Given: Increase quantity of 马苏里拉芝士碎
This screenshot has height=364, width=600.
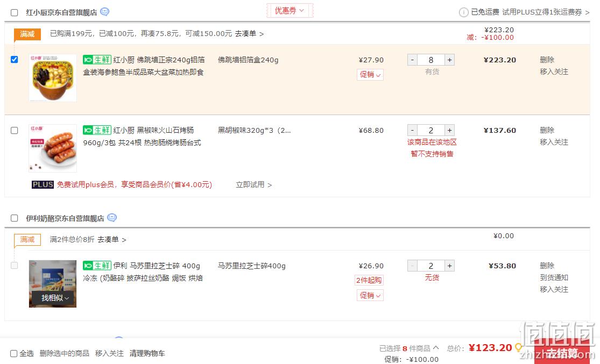Looking at the screenshot, I should coord(450,266).
